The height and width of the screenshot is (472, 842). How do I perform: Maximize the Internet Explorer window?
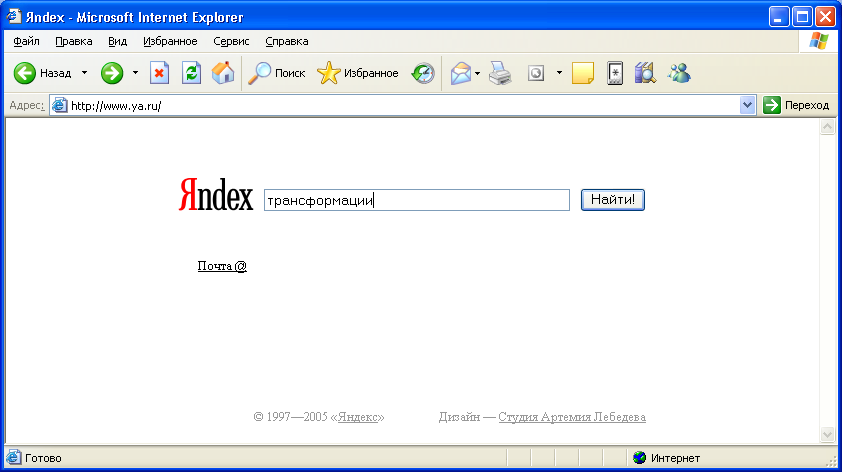(802, 17)
